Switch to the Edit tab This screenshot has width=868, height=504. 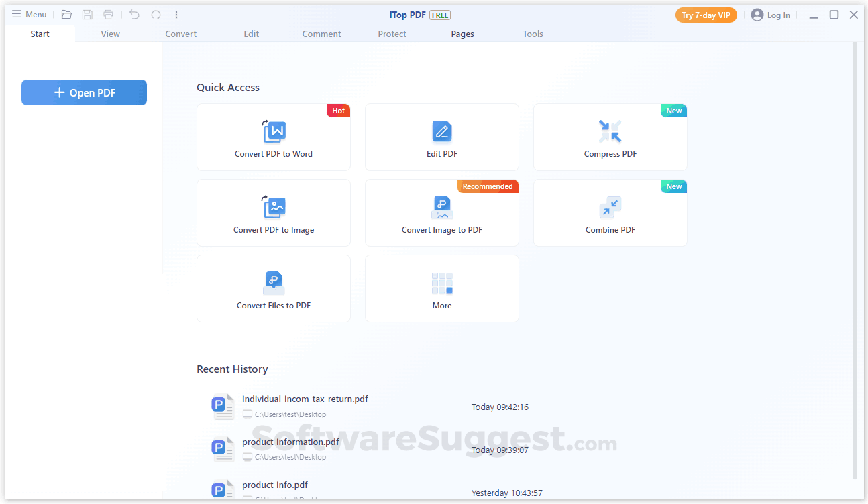pos(252,34)
